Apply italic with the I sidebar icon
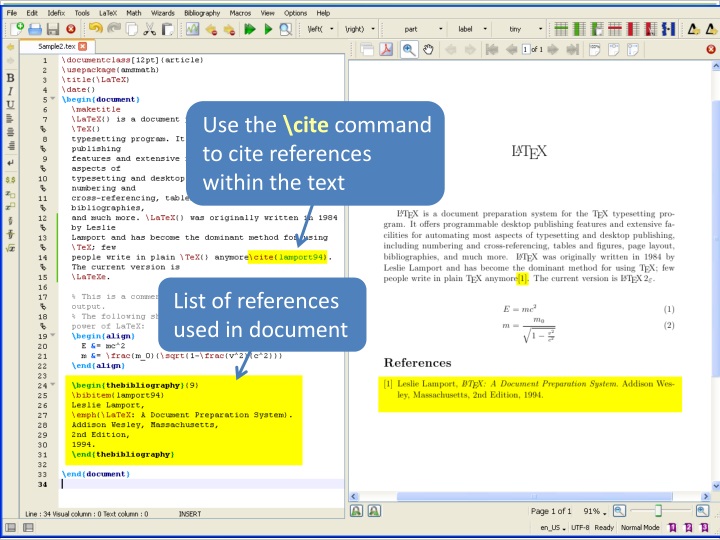The width and height of the screenshot is (720, 540). [x=10, y=91]
